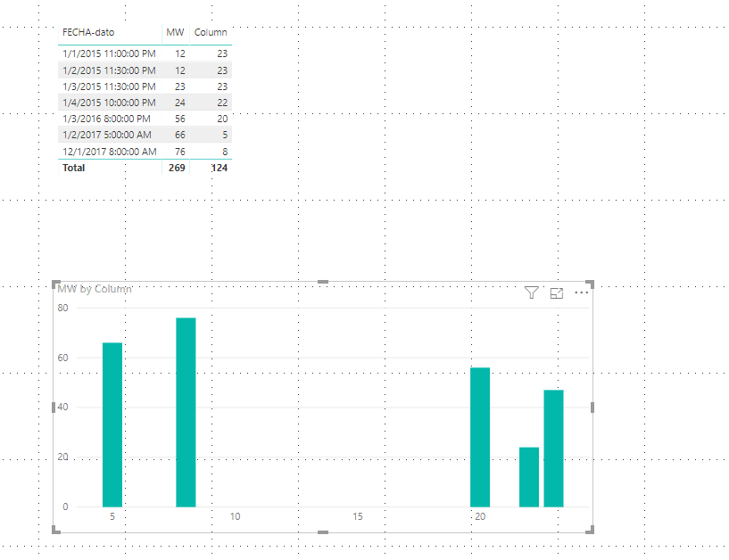This screenshot has height=560, width=729.
Task: Select the rightmost bar at x-value 23
Action: point(554,449)
